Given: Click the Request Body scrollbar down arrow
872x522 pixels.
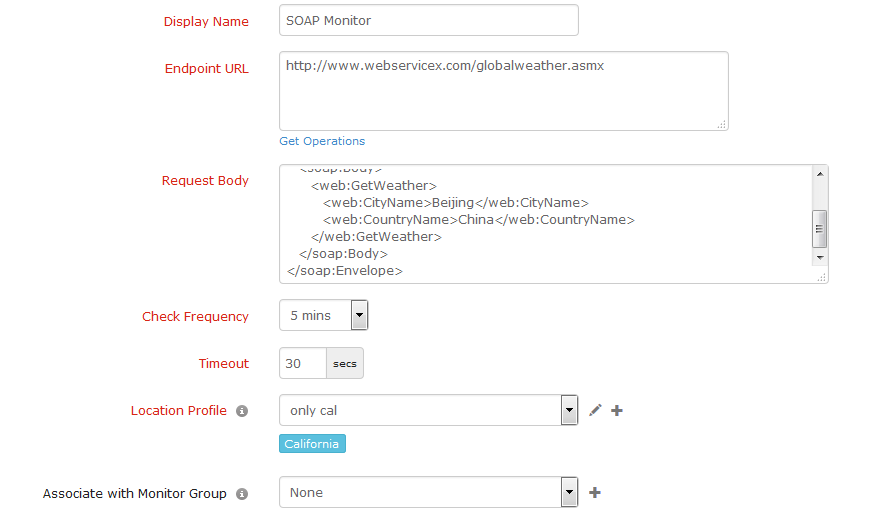Looking at the screenshot, I should (820, 257).
